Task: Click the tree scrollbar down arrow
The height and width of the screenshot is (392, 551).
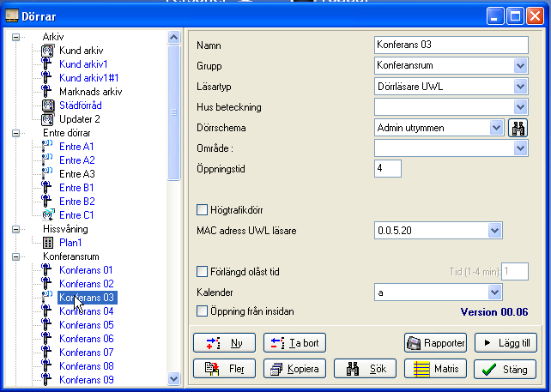Action: [x=173, y=378]
